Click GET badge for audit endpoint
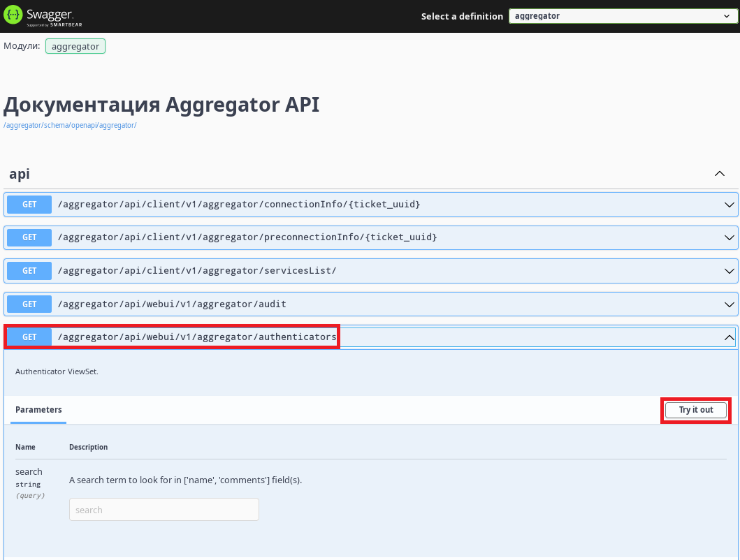Screen dimensions: 740x560 tap(29, 304)
